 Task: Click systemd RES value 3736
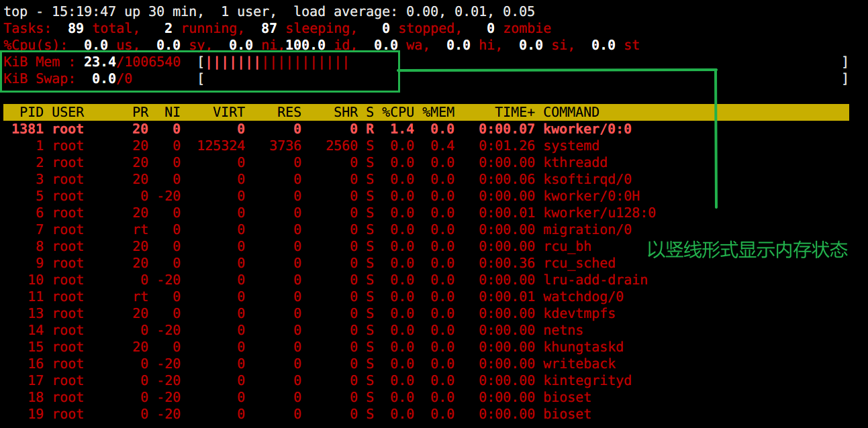click(285, 146)
